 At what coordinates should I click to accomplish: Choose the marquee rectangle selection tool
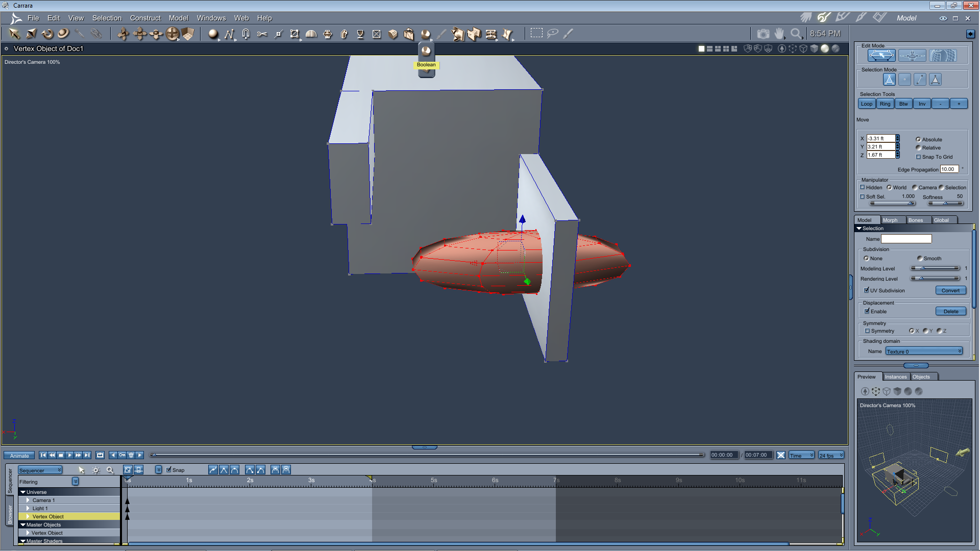click(536, 33)
